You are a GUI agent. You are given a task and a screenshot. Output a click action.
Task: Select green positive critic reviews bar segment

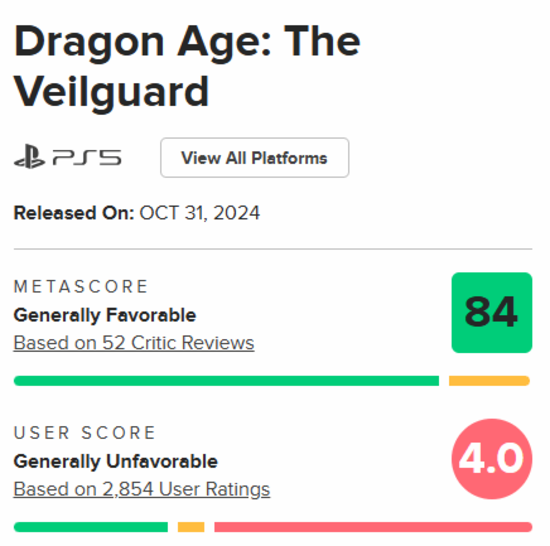coord(226,381)
